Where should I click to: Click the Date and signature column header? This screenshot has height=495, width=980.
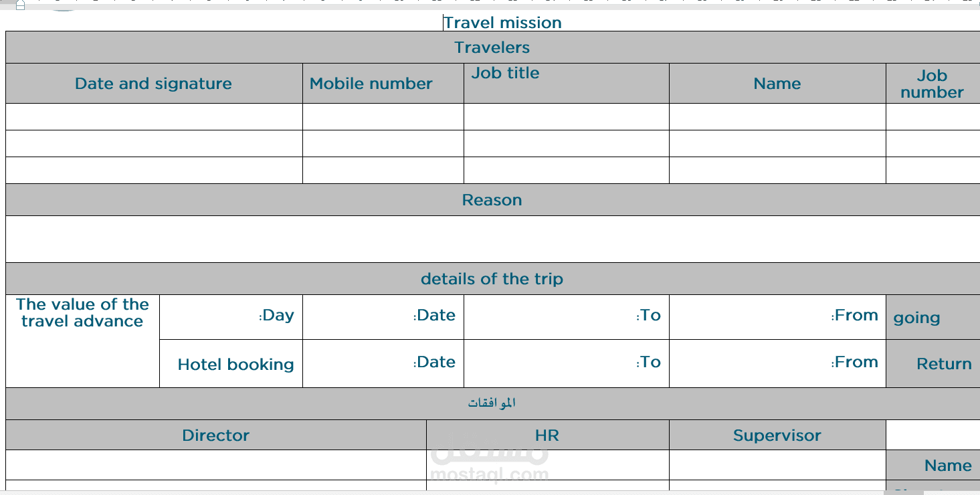click(154, 84)
